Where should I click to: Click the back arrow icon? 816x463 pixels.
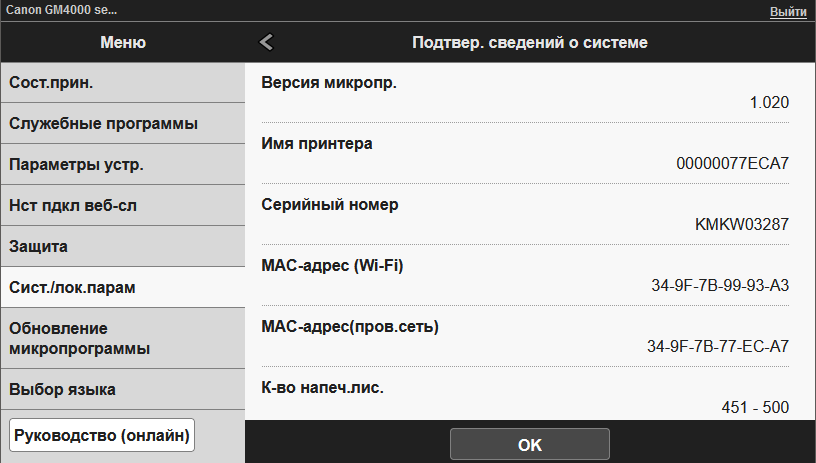tap(266, 42)
